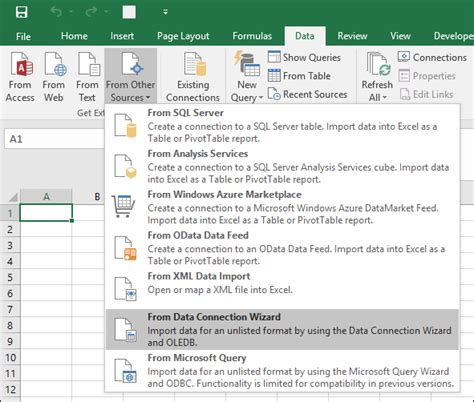
Task: Switch to the Review tab
Action: pyautogui.click(x=352, y=36)
